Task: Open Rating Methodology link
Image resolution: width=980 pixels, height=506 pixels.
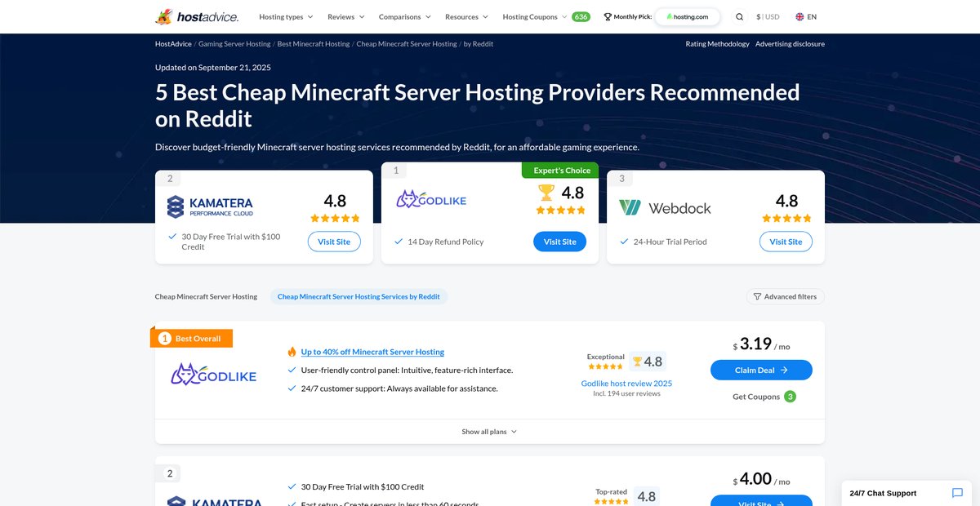Action: click(x=717, y=44)
